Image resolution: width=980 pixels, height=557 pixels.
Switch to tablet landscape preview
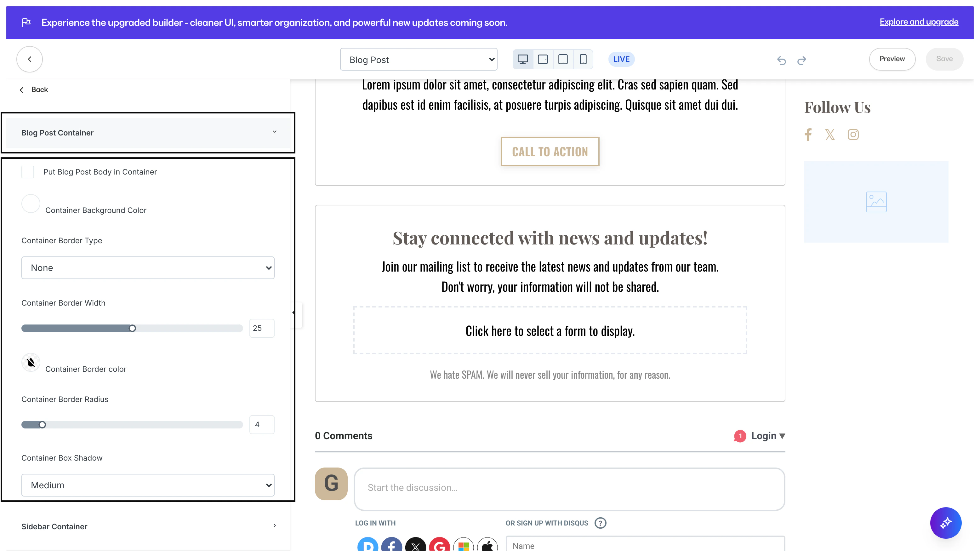(543, 59)
